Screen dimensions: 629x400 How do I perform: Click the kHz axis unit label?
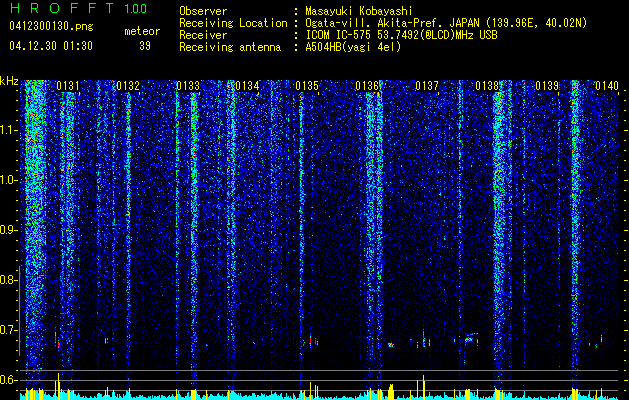9,81
